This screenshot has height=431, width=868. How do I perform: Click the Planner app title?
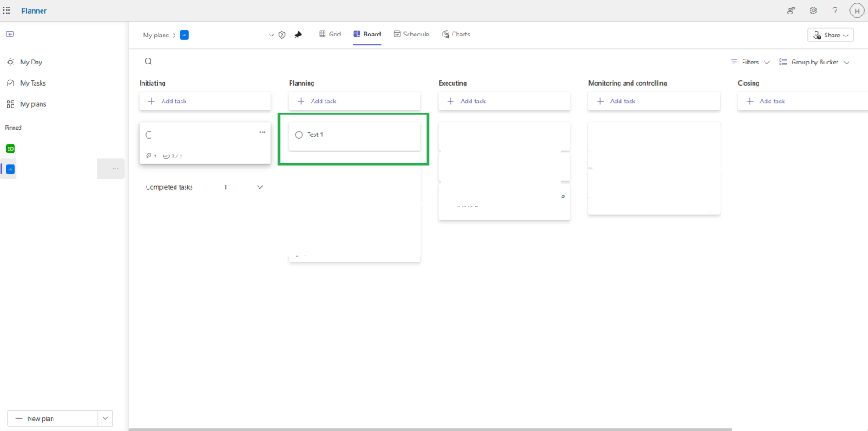coord(34,10)
